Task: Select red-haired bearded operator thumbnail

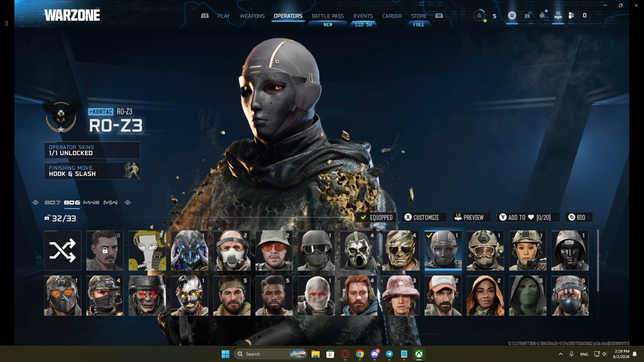Action: (359, 296)
